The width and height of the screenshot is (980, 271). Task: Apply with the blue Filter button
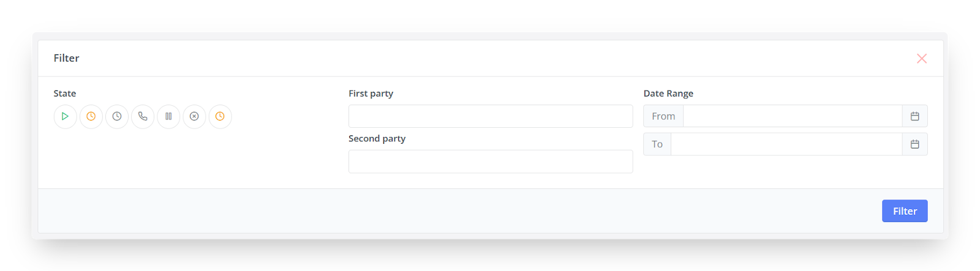pyautogui.click(x=905, y=211)
